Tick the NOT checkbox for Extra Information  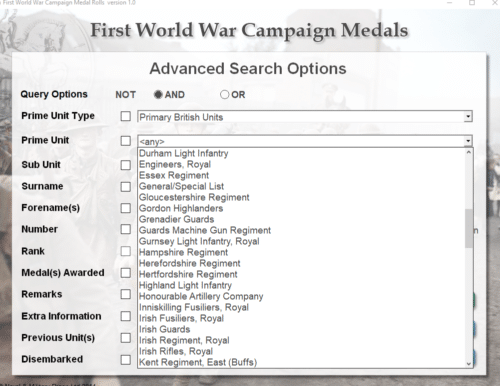[x=126, y=316]
